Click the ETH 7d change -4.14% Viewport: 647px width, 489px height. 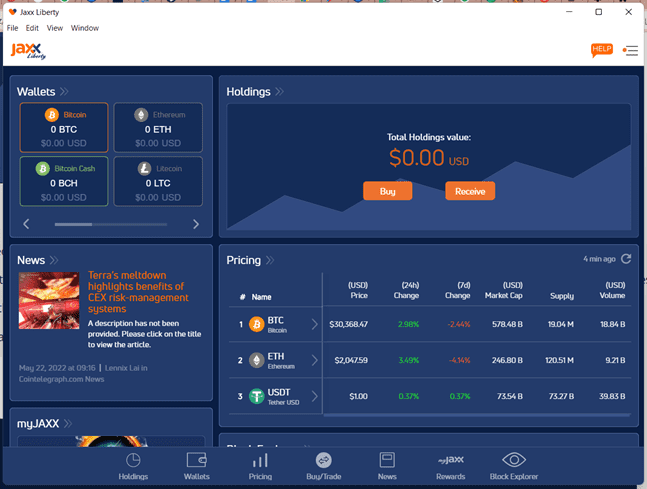point(459,360)
